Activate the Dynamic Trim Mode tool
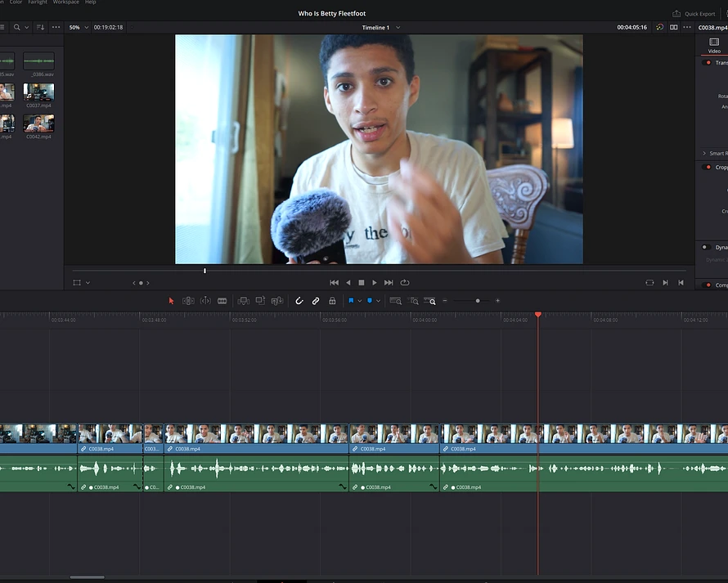728x583 pixels. 205,301
